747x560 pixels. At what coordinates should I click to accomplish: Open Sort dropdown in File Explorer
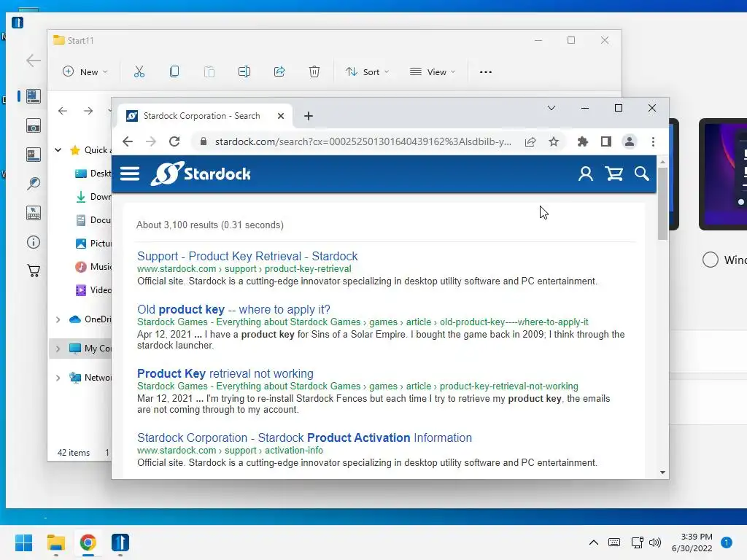(368, 72)
